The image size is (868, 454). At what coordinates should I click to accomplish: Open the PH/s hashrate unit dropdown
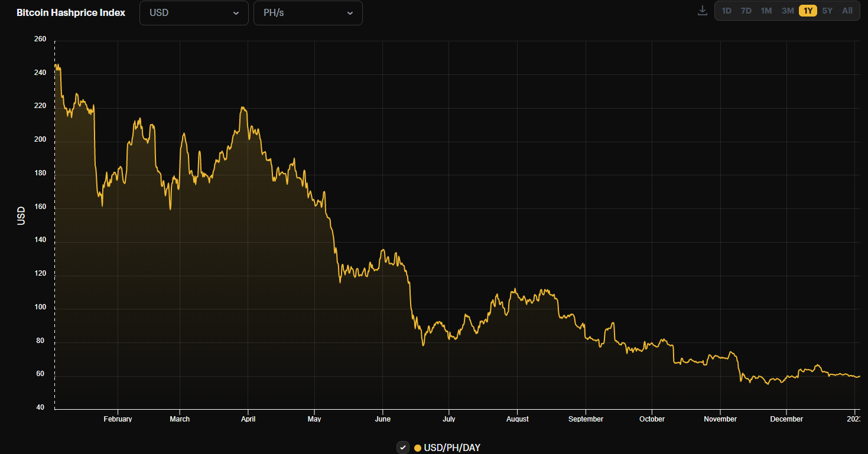tap(308, 13)
